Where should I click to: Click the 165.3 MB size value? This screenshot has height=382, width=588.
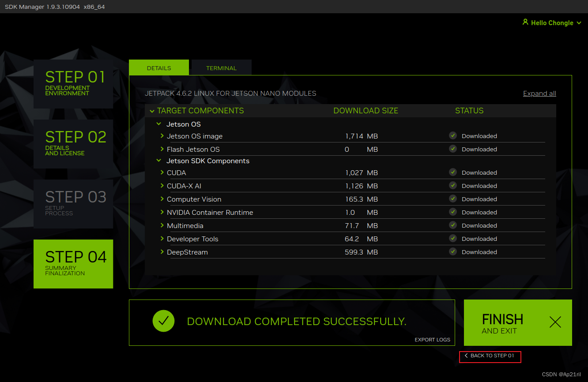coord(361,199)
